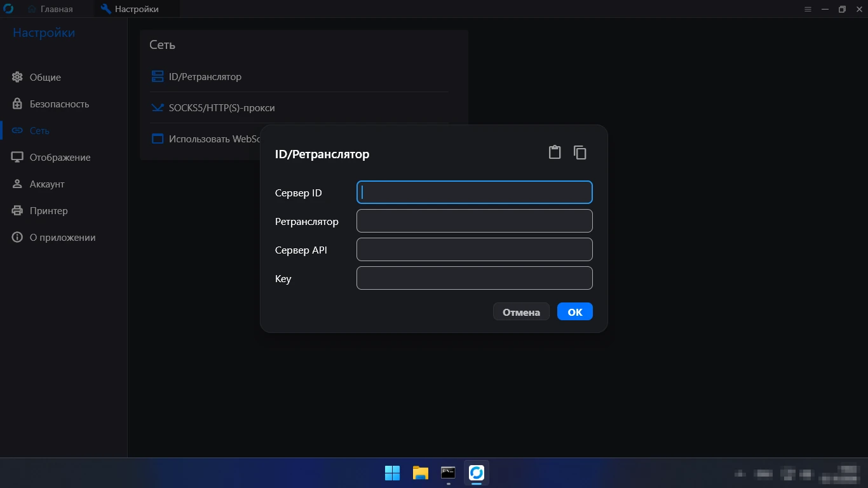Select the Настройки tab
The image size is (868, 488).
137,9
